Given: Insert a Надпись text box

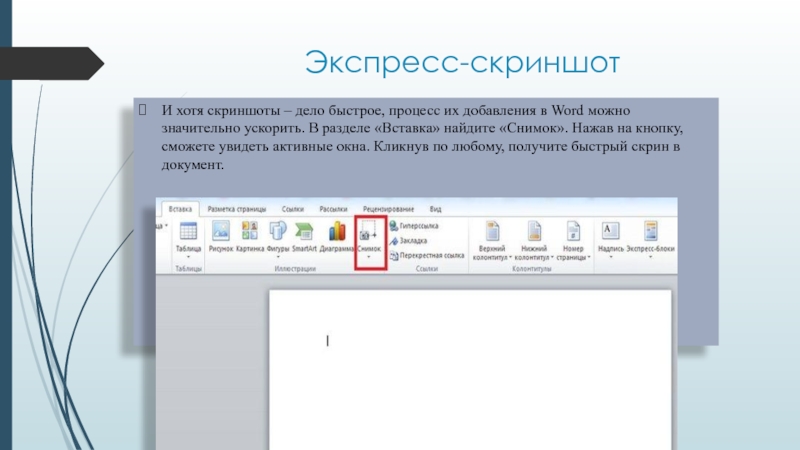Looking at the screenshot, I should pyautogui.click(x=611, y=231).
